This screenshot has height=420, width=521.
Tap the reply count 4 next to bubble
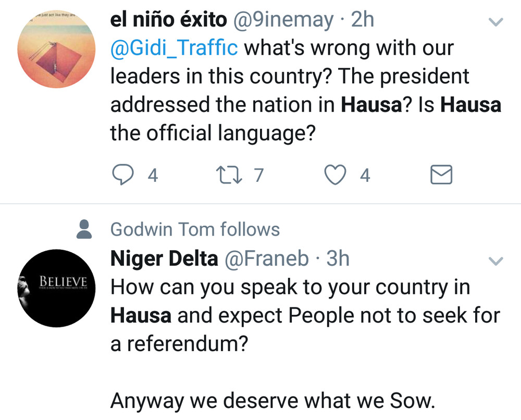click(x=153, y=175)
